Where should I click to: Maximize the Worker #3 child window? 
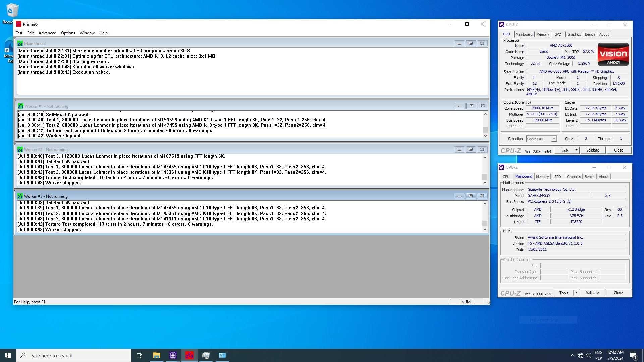pyautogui.click(x=471, y=196)
